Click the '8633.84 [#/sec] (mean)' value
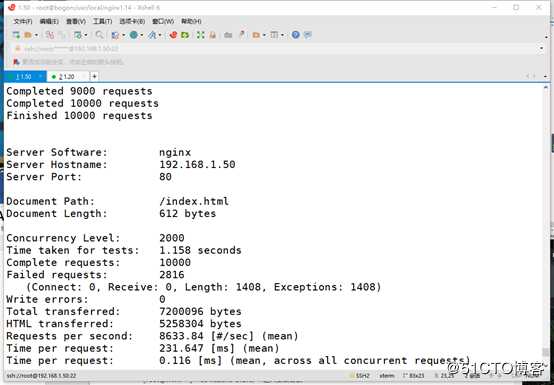Image resolution: width=554 pixels, height=385 pixels. 229,336
